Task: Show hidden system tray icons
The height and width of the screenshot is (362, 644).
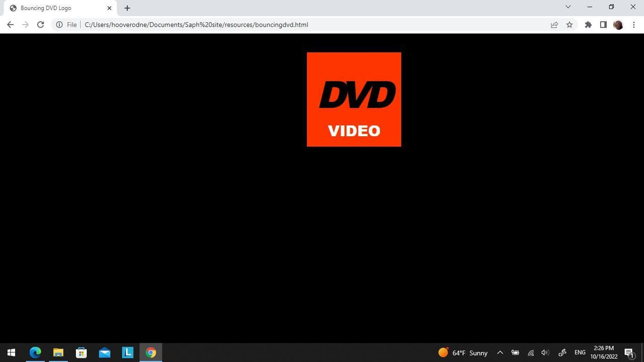Action: [500, 352]
